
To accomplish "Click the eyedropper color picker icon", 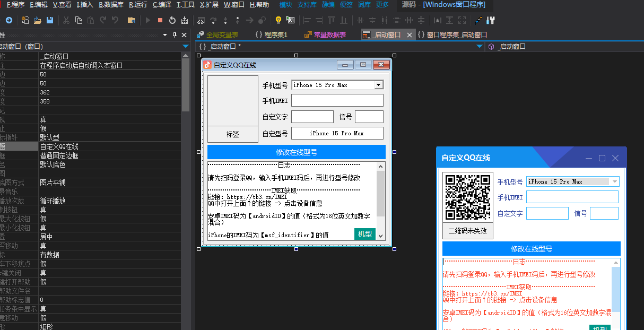I will coord(478,21).
